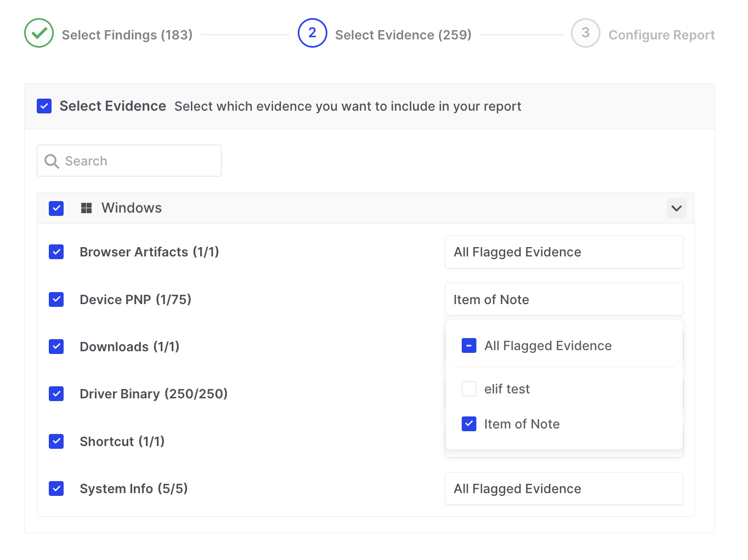Toggle the master Select Evidence checkbox
The image size is (748, 560).
pos(44,106)
